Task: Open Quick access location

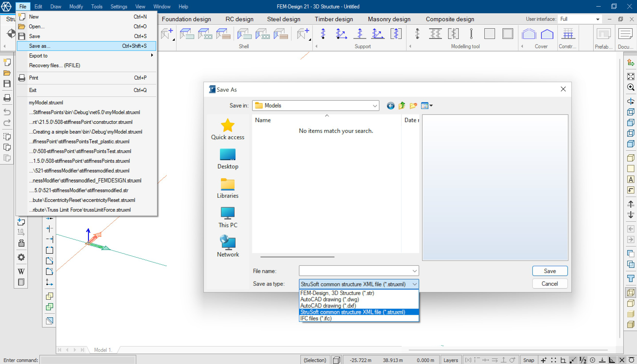Action: click(x=228, y=129)
